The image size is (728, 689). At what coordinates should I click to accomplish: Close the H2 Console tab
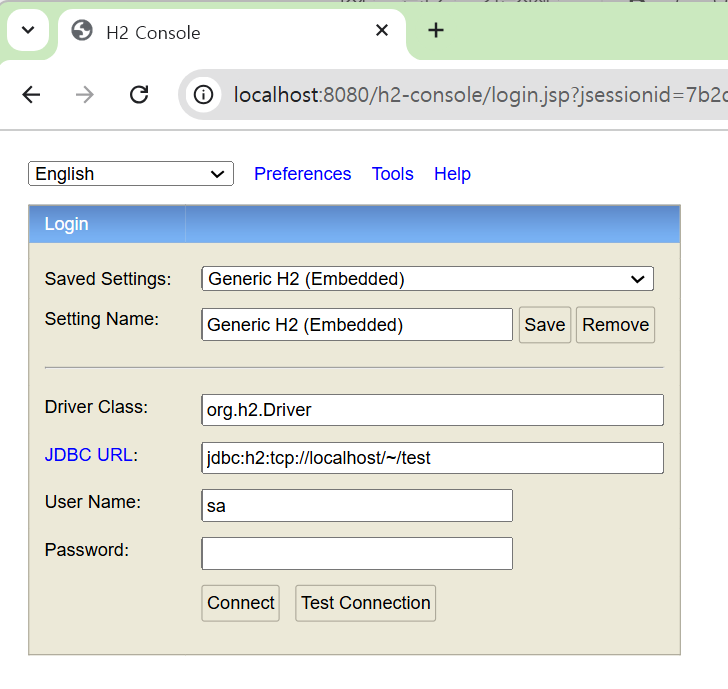(x=382, y=31)
